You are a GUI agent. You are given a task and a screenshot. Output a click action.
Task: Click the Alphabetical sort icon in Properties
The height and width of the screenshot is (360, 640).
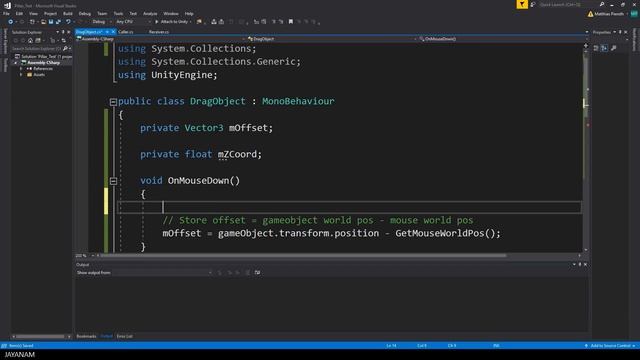[604, 48]
